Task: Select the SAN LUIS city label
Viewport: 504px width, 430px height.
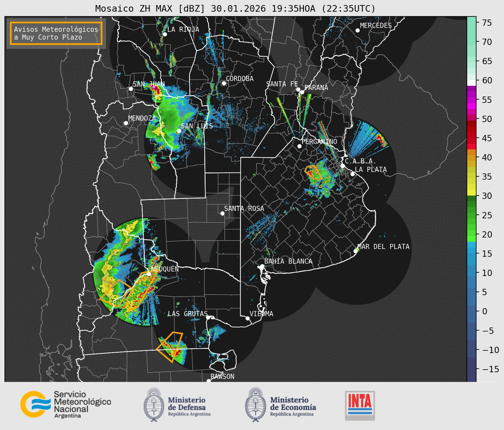Action: point(197,126)
